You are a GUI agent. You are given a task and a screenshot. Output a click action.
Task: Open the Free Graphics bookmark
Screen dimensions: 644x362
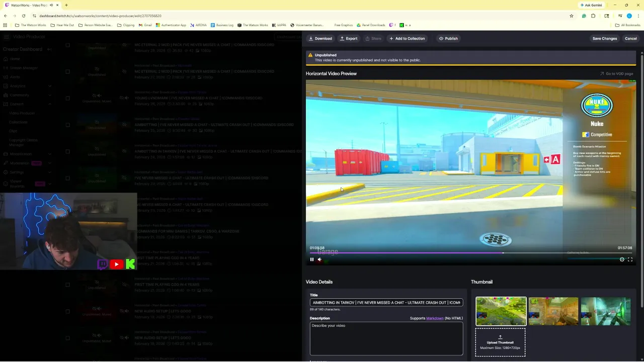pyautogui.click(x=344, y=25)
